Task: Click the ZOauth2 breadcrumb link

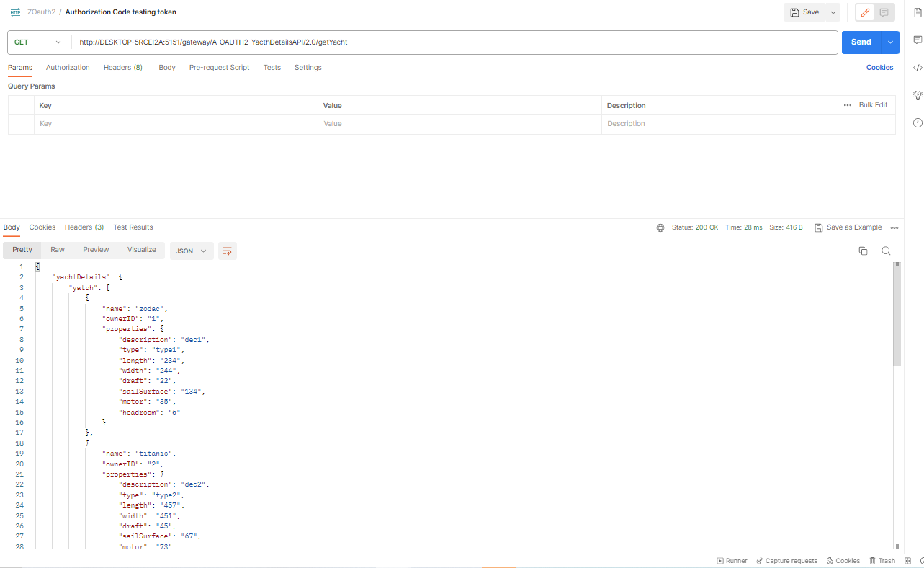Action: click(x=41, y=12)
